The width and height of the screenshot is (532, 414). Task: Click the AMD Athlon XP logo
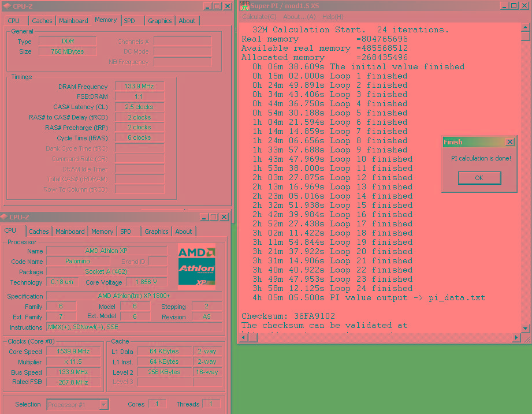(196, 267)
